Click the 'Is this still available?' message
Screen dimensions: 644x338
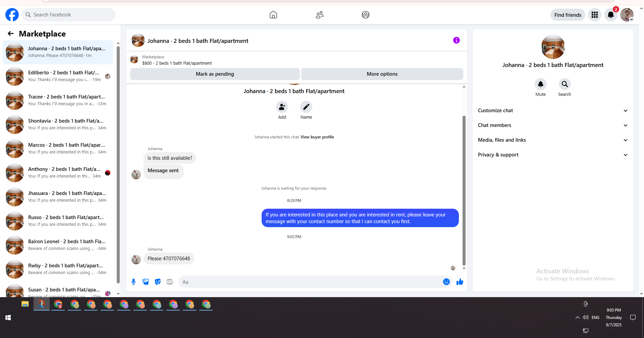point(170,158)
